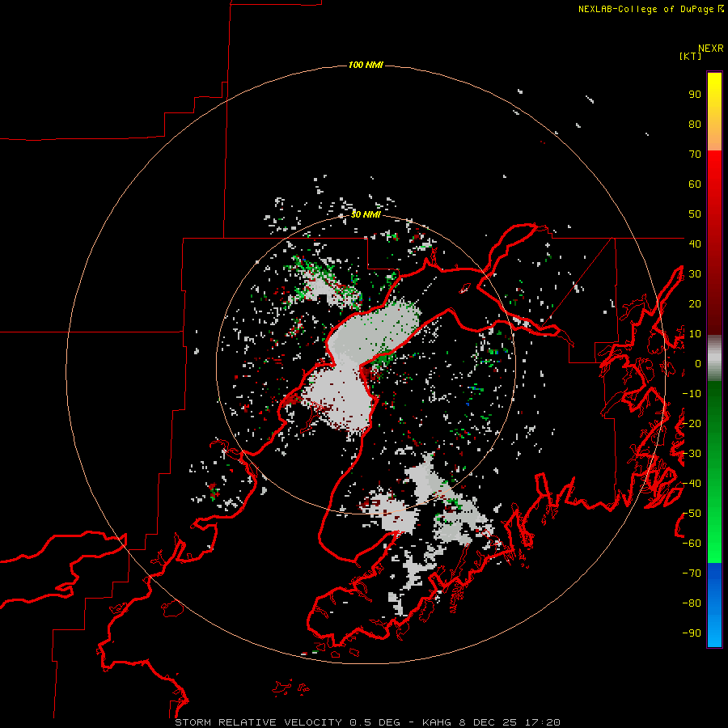Screen dimensions: 728x728
Task: Click the [KT] units label
Action: [690, 56]
